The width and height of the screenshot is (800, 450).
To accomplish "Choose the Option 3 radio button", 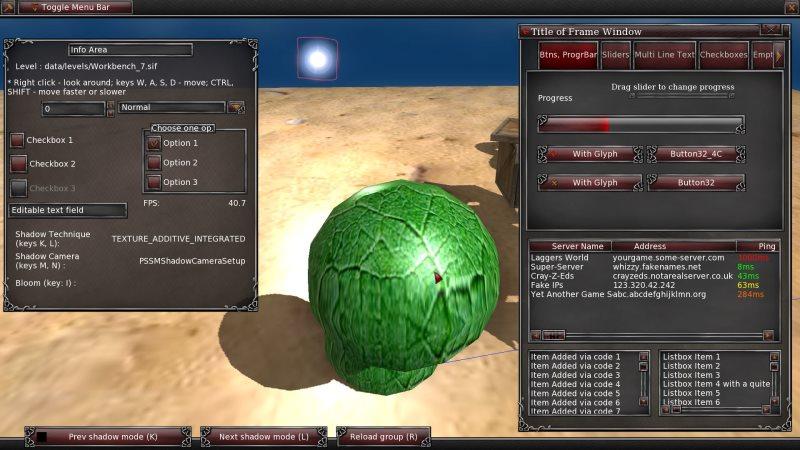I will [x=153, y=182].
